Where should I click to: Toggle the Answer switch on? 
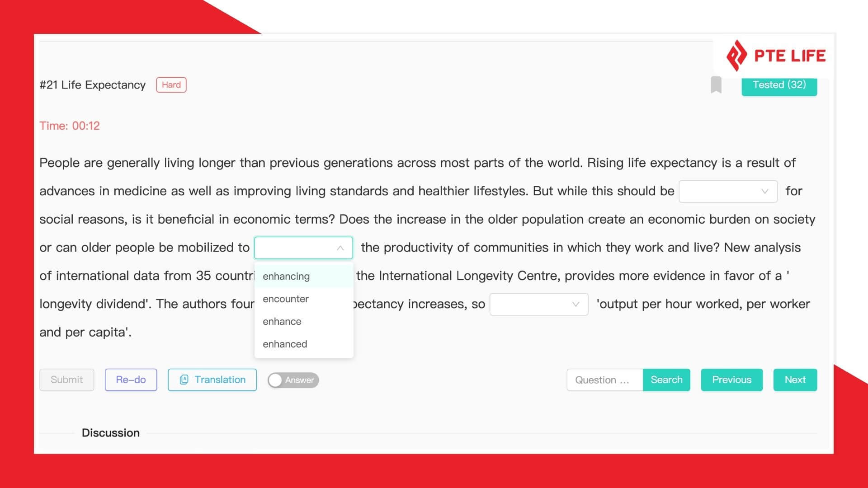(x=293, y=380)
